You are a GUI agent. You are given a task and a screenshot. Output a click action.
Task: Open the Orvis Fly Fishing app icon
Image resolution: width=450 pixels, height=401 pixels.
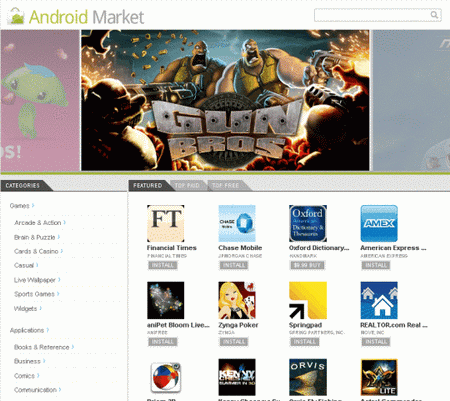click(x=308, y=377)
